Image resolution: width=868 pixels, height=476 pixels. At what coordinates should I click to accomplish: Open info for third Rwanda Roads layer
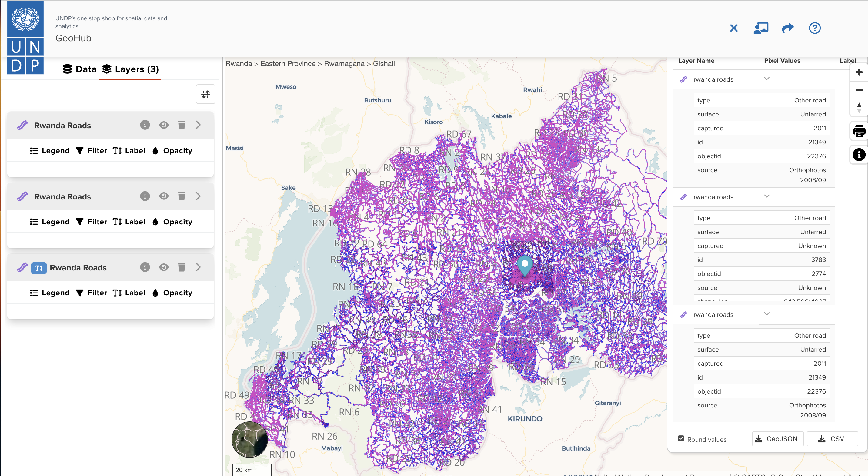[x=145, y=267]
